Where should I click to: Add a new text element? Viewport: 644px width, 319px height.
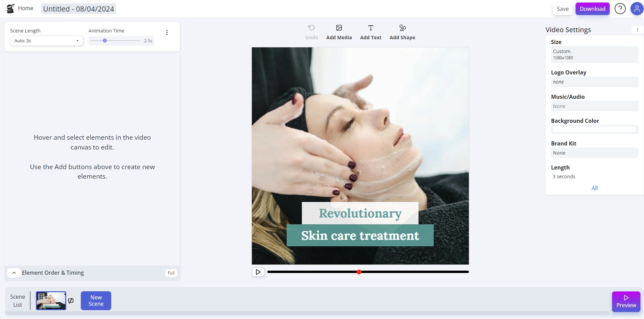point(371,32)
